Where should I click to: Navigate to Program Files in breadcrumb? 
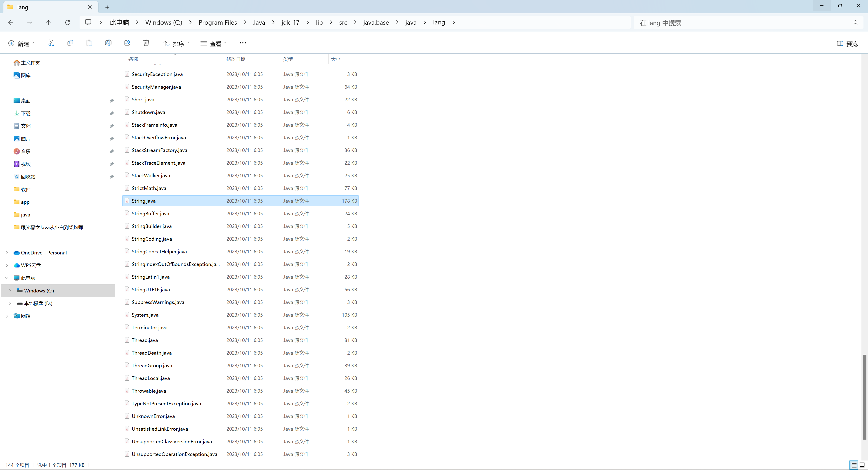click(x=218, y=22)
